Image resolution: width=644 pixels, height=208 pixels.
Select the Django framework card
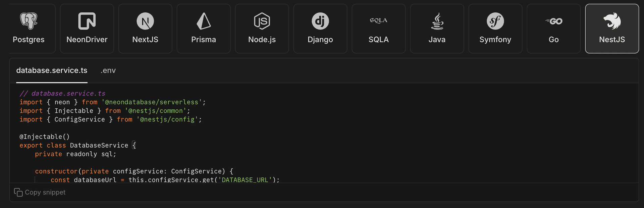[x=320, y=29]
